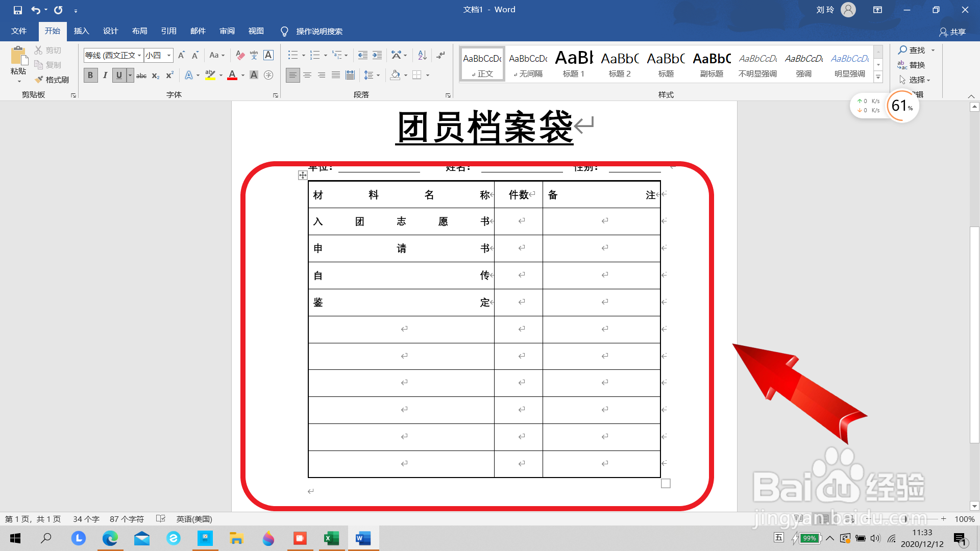Click the sort icon in paragraph group
Image resolution: width=980 pixels, height=551 pixels.
(x=422, y=55)
